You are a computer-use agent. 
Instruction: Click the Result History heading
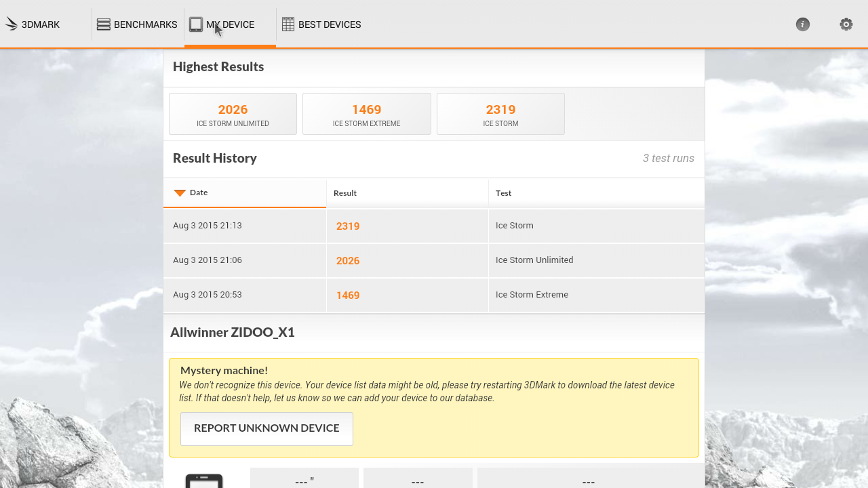tap(215, 158)
